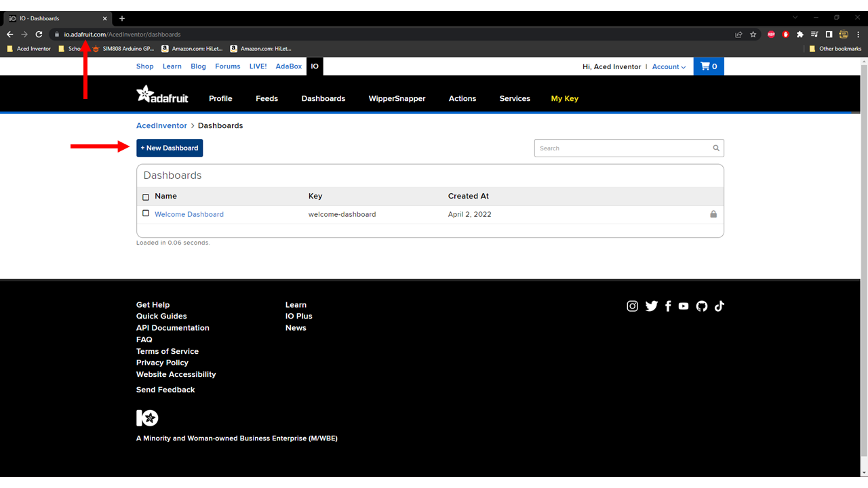Select the IO tab in top bar
This screenshot has width=868, height=488.
pos(315,66)
